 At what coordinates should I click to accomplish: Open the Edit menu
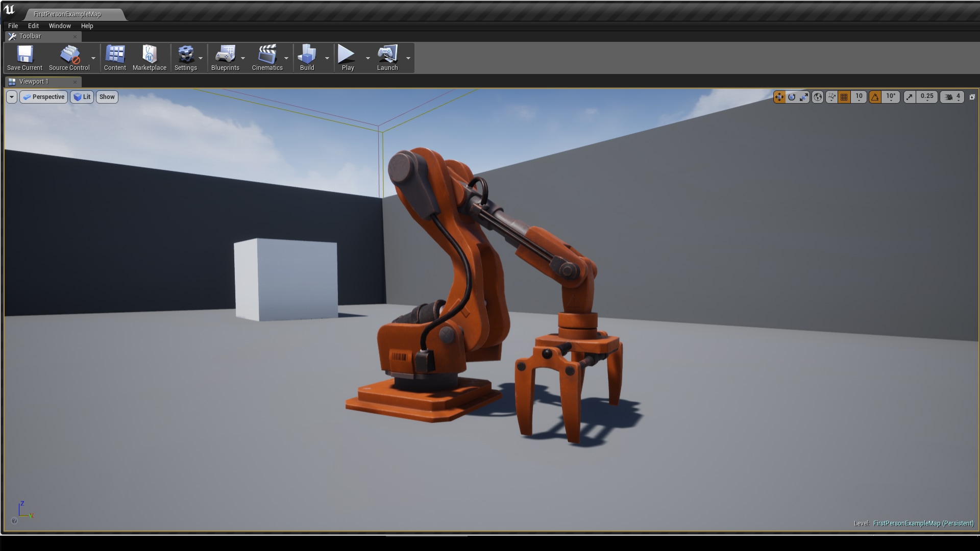33,26
